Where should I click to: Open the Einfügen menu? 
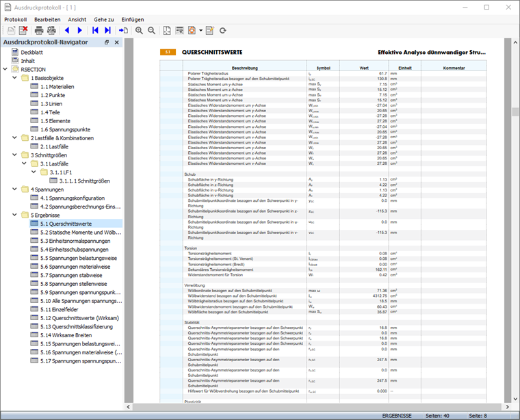133,20
